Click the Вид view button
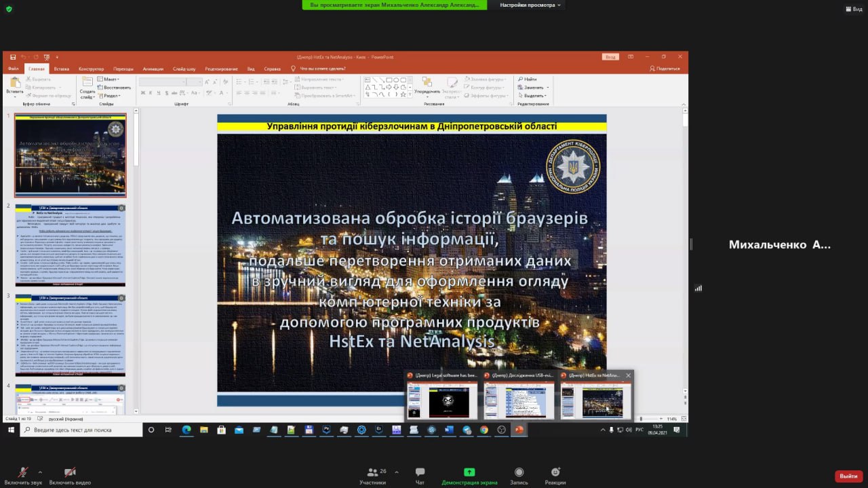This screenshot has width=868, height=488. coord(853,9)
